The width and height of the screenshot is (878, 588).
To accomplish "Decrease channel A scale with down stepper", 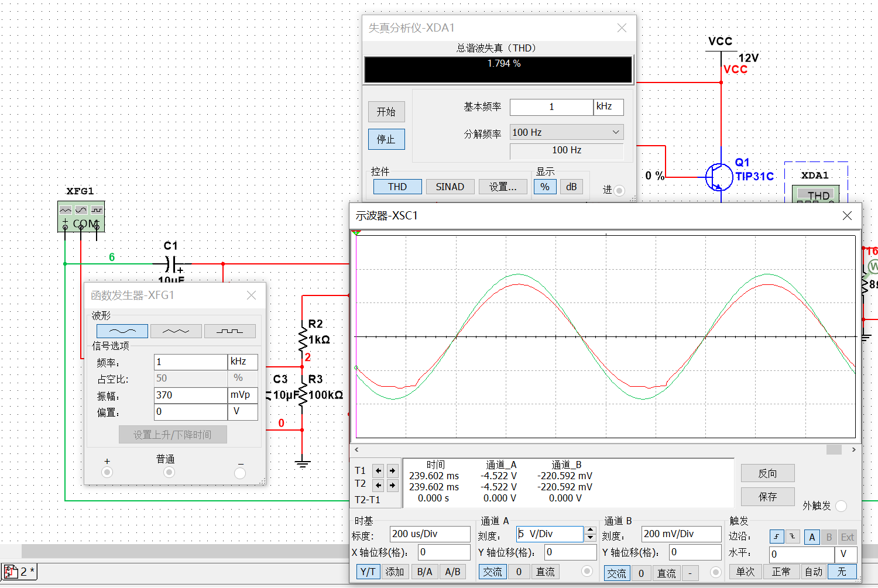I will click(x=590, y=538).
